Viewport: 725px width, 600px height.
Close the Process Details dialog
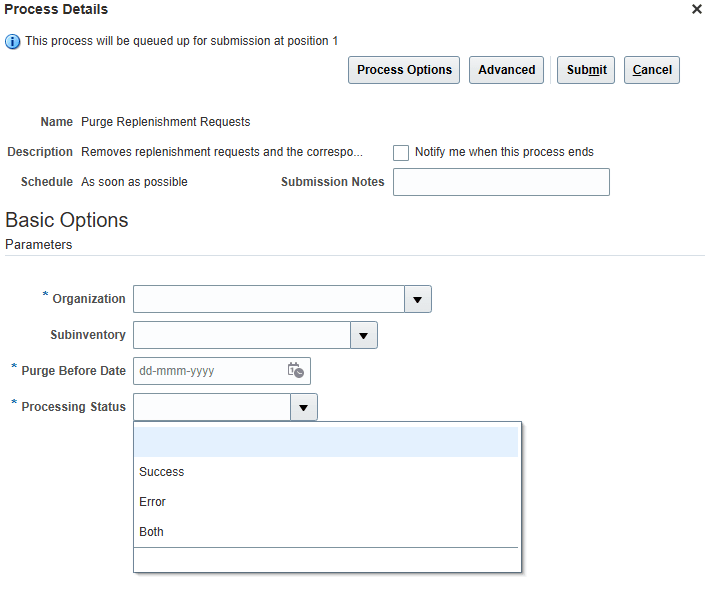click(x=697, y=9)
